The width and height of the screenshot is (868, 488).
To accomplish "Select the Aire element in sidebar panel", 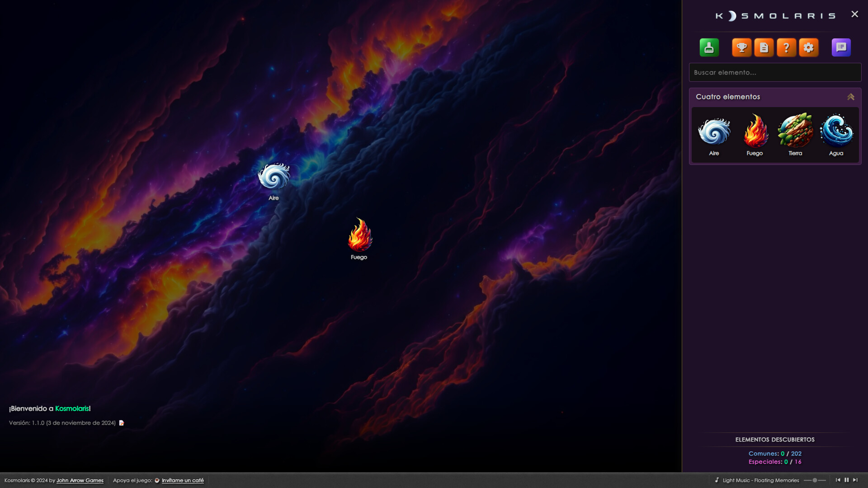I will point(714,132).
